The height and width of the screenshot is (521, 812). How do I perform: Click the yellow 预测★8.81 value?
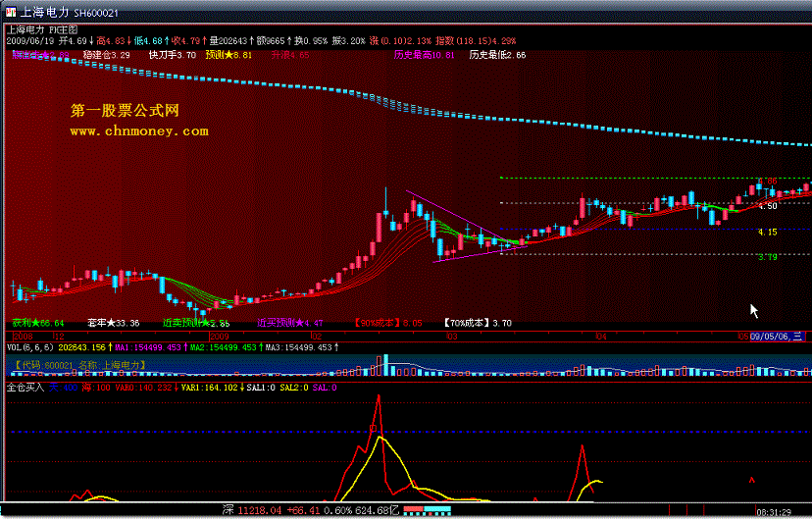(228, 54)
